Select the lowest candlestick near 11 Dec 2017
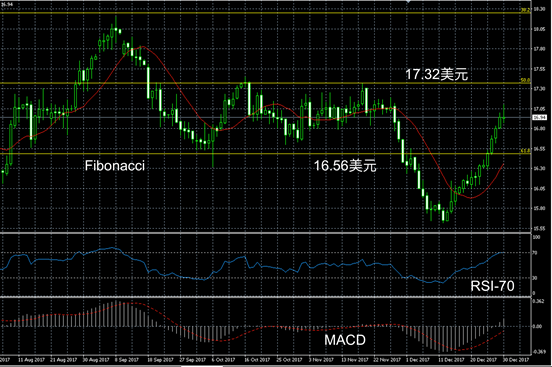This screenshot has width=552, height=367. coord(443,215)
